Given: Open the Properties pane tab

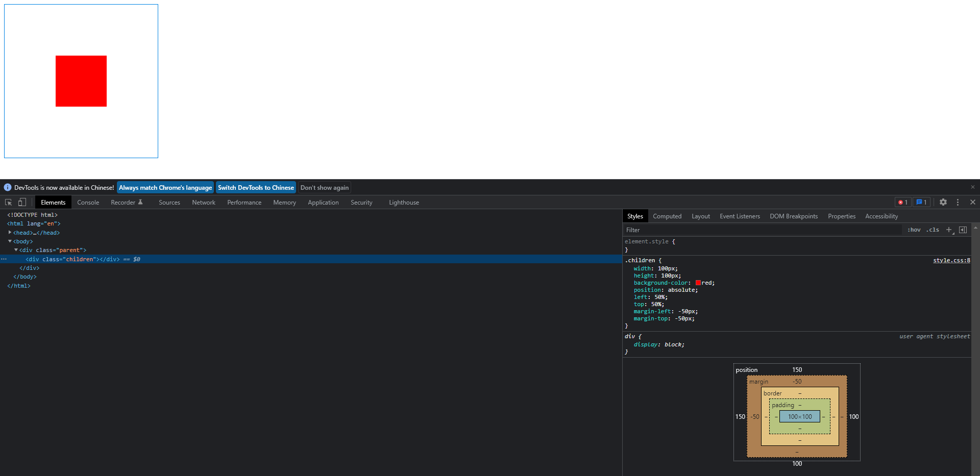Looking at the screenshot, I should tap(842, 216).
